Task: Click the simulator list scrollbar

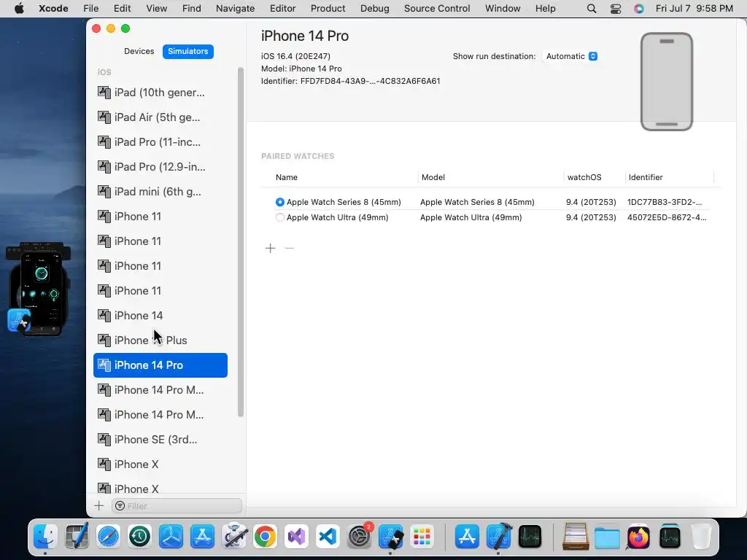Action: tap(241, 242)
